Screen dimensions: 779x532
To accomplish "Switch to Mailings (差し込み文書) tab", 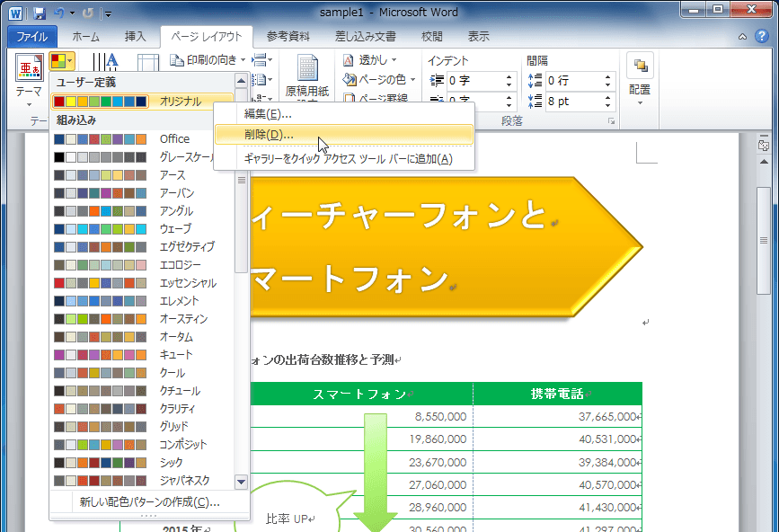I will coord(365,37).
